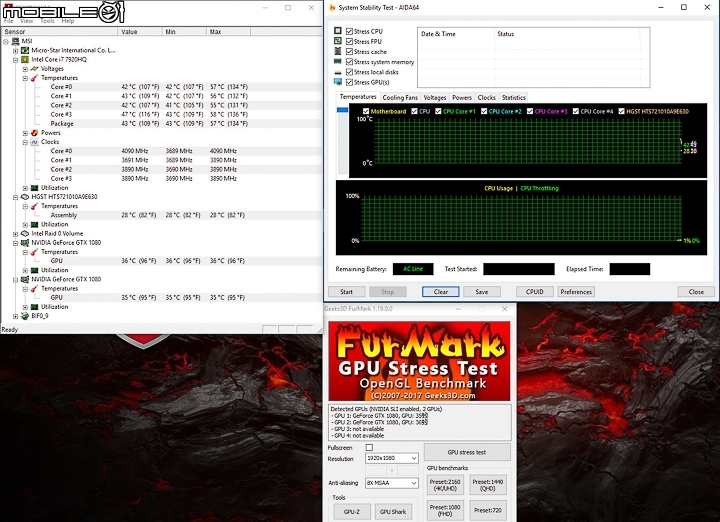Click the CPU icon beside Stress CPU in AIDA64

(338, 31)
